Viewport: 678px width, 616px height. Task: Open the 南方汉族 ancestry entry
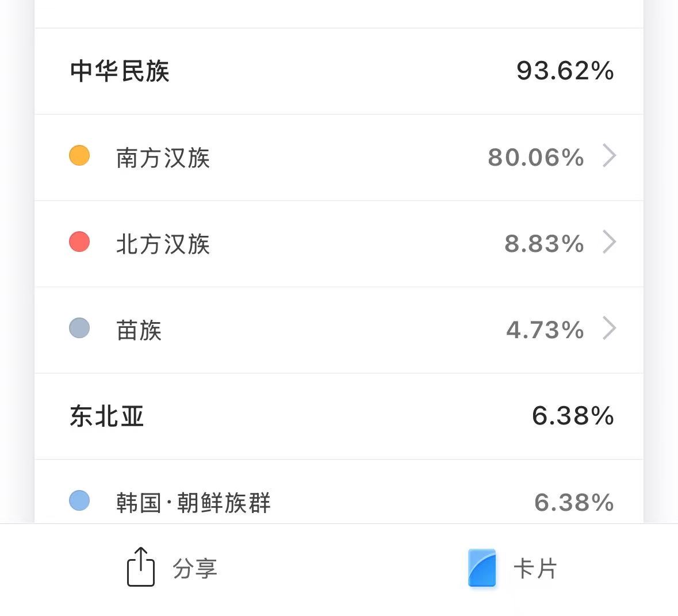163,158
